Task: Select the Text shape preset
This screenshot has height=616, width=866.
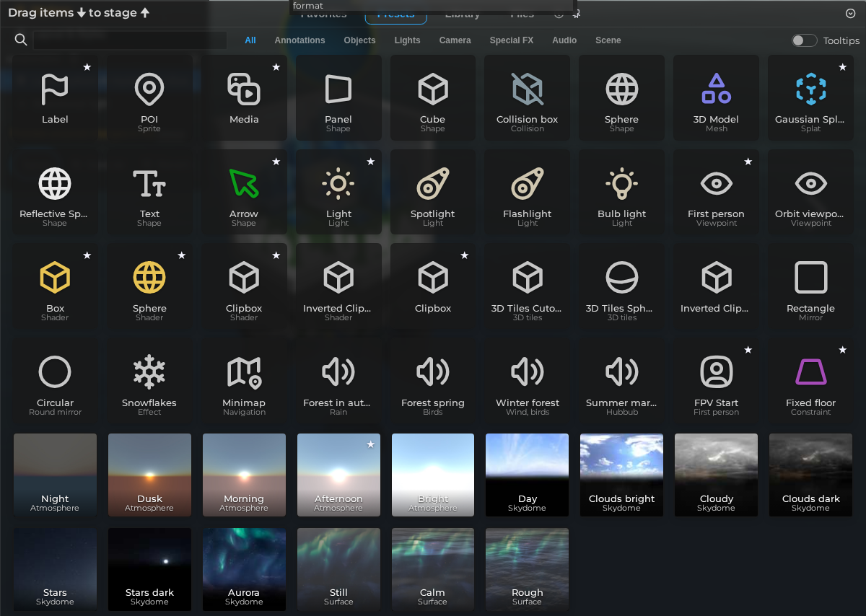Action: point(149,192)
